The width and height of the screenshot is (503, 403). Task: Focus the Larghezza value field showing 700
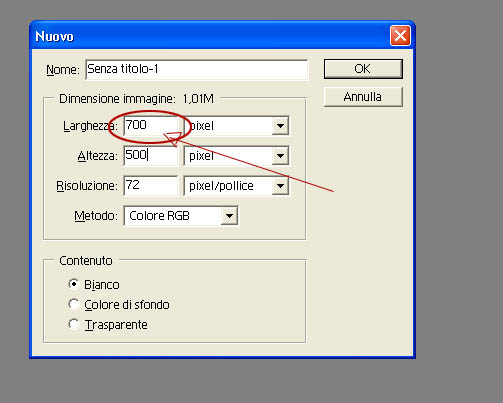tap(151, 126)
